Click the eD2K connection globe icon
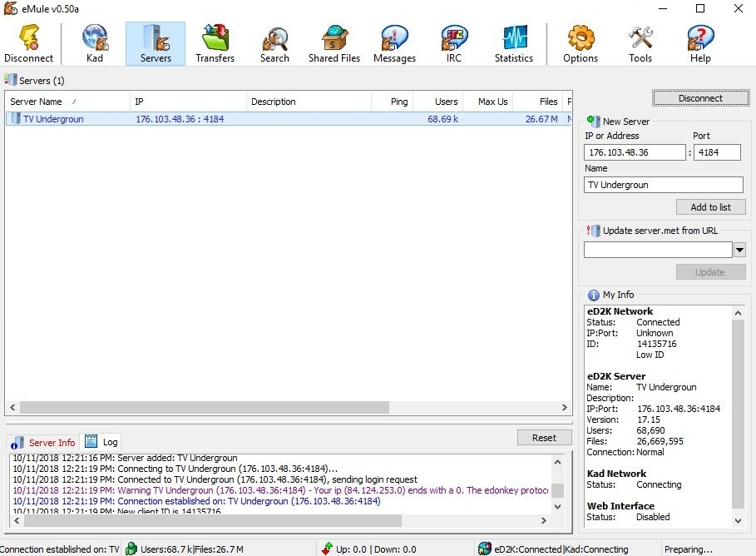The height and width of the screenshot is (556, 756). click(x=485, y=549)
